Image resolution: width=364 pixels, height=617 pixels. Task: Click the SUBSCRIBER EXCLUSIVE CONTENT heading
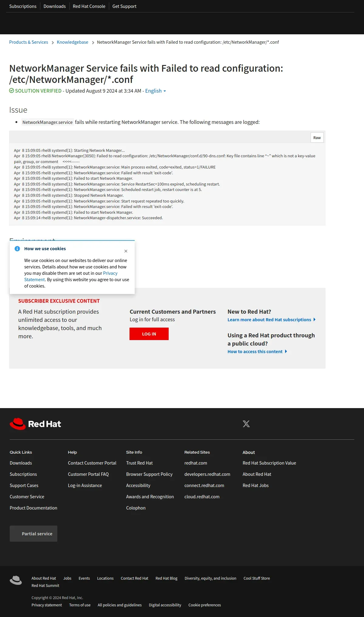(59, 301)
